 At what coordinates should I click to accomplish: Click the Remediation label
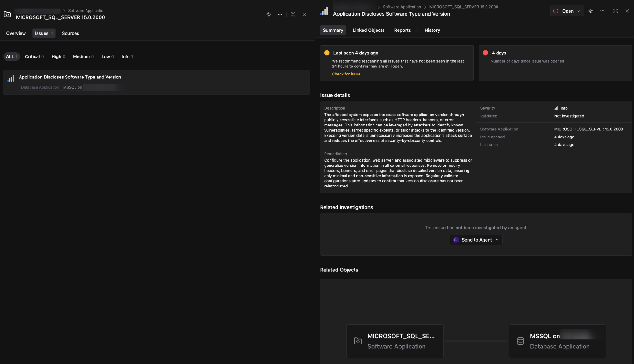335,154
